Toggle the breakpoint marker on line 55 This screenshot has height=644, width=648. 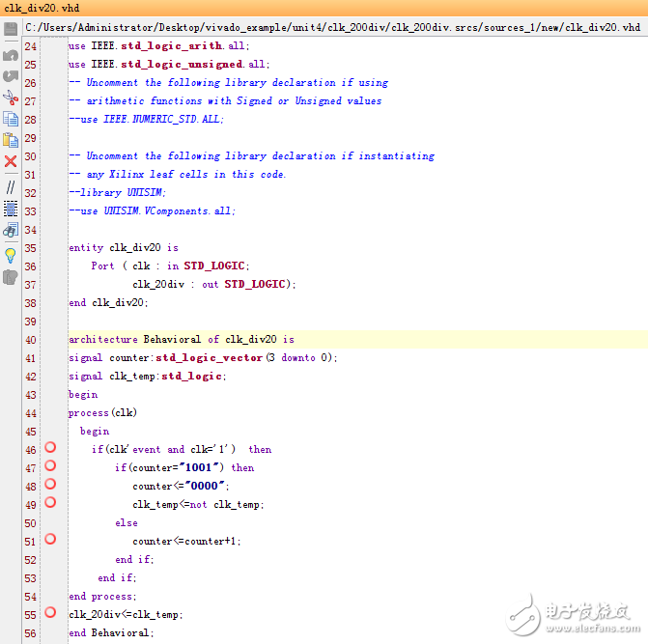point(50,613)
